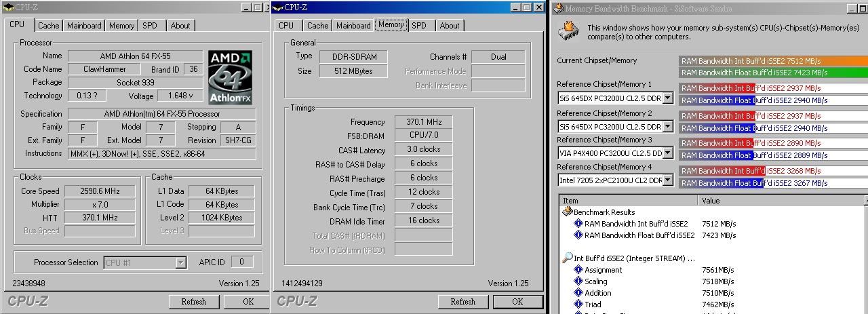Click the red reference bar showing 2890 MB/s

pyautogui.click(x=717, y=143)
